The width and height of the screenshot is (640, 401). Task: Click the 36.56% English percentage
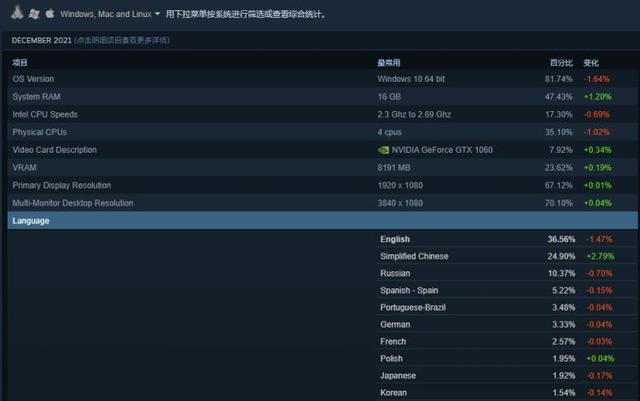[561, 239]
